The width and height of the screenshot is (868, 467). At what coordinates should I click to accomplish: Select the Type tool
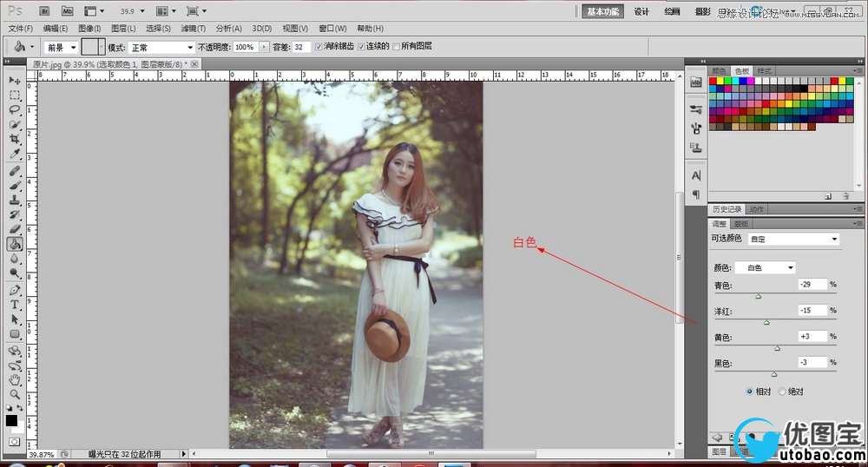pos(15,305)
